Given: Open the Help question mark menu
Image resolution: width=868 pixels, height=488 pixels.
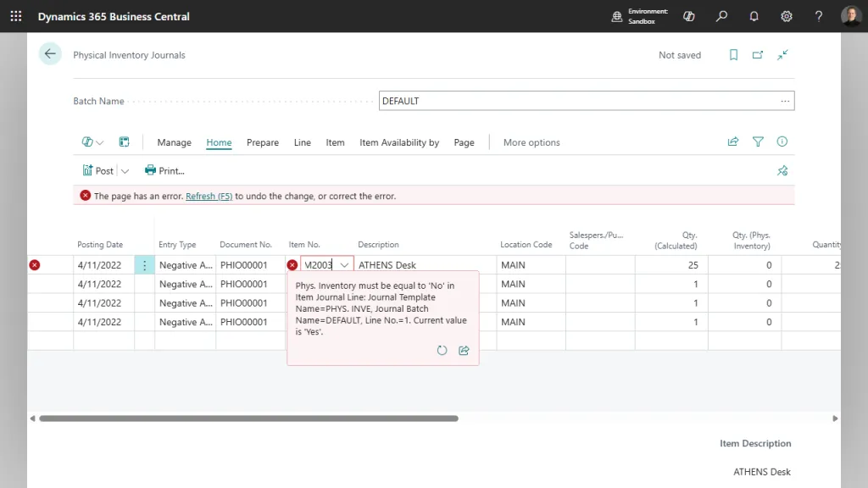Looking at the screenshot, I should point(818,15).
